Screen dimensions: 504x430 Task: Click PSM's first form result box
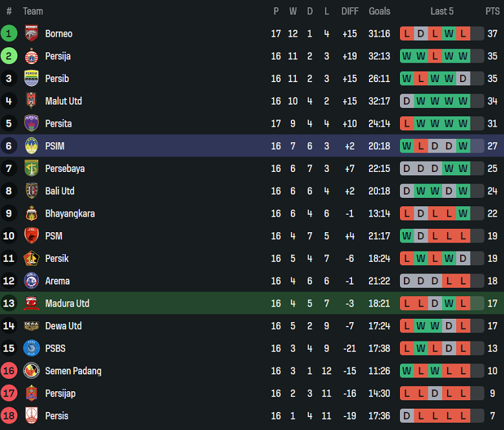pos(406,236)
